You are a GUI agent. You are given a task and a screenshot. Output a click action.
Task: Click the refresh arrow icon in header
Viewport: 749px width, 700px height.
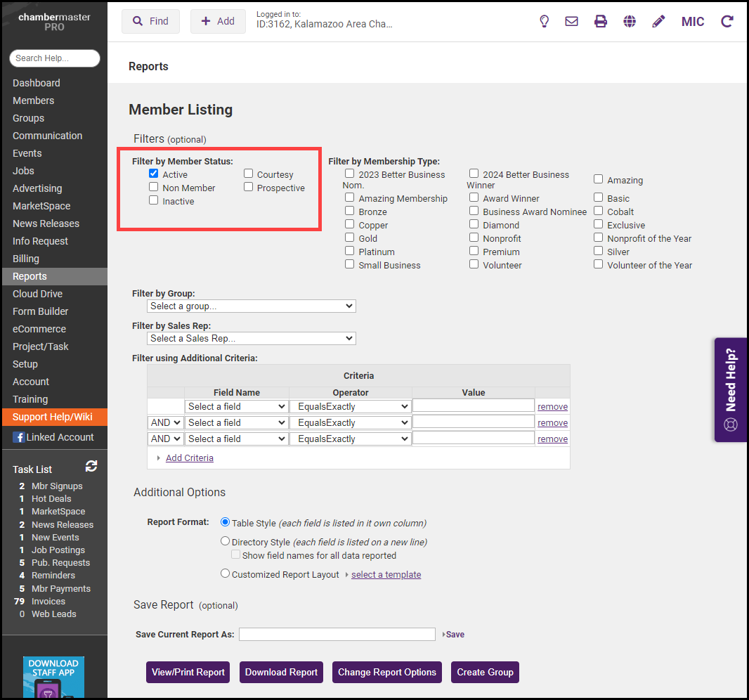click(x=727, y=21)
